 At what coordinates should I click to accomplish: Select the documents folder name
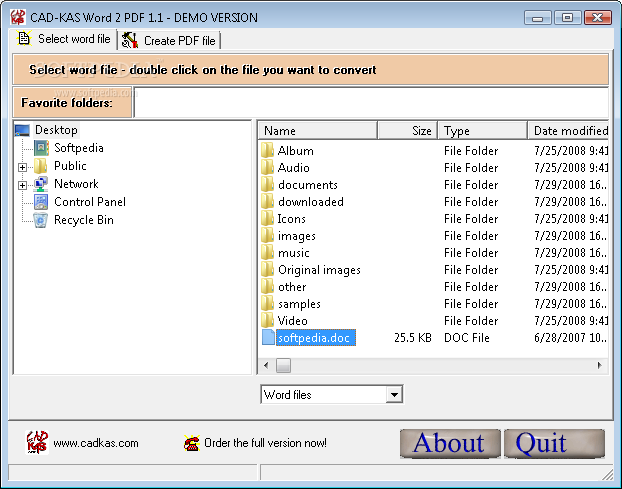coord(308,185)
